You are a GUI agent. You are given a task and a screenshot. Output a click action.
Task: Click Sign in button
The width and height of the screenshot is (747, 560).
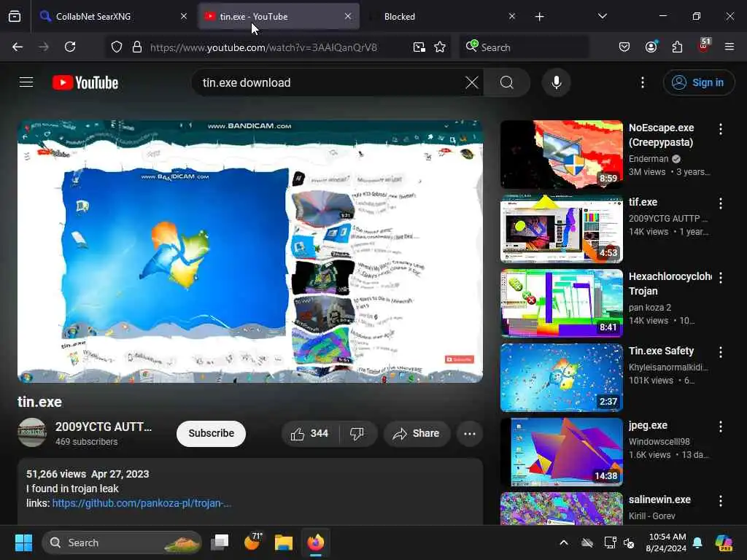click(698, 82)
